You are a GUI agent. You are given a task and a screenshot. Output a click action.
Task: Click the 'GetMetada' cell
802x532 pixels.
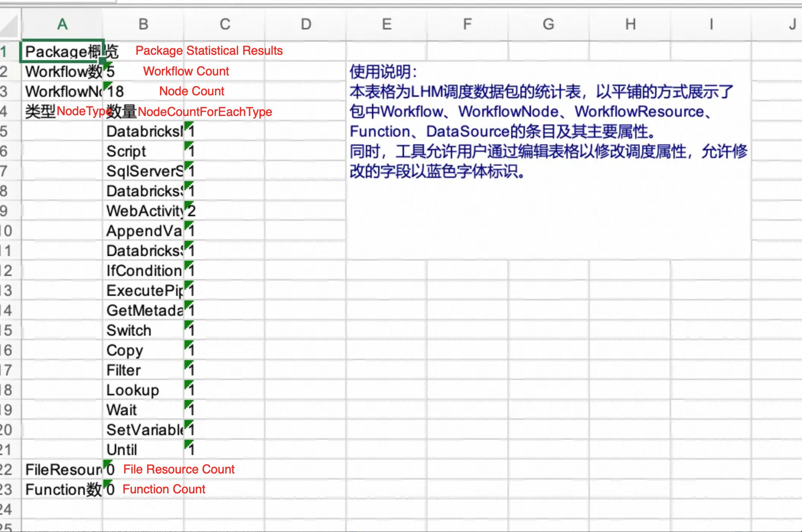(x=143, y=310)
